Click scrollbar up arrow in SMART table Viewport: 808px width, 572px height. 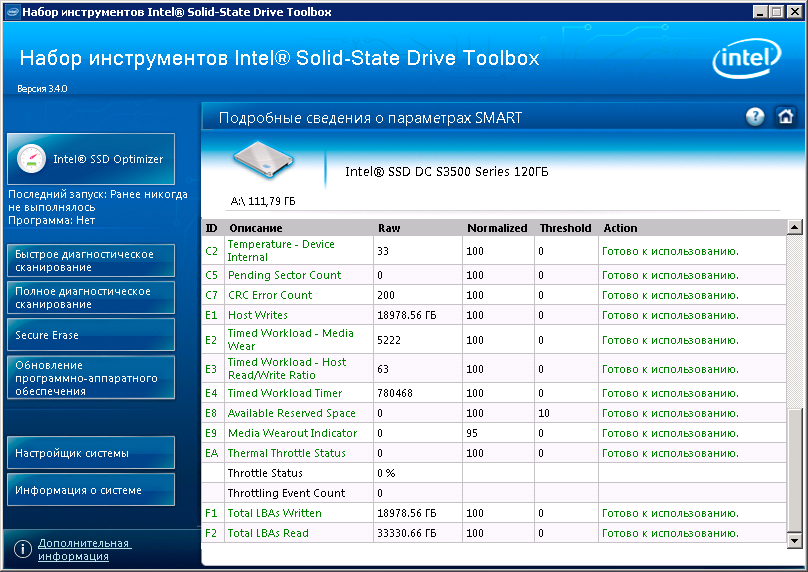(794, 227)
